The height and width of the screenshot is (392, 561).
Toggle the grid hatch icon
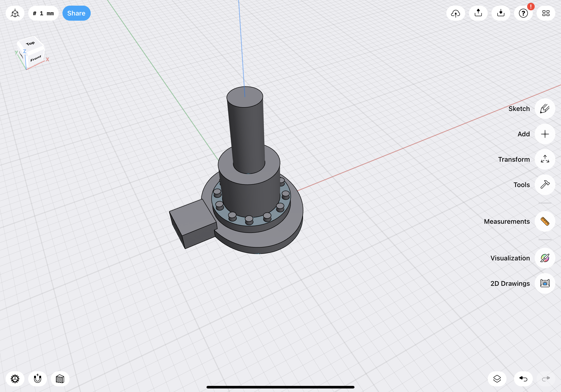(x=60, y=379)
